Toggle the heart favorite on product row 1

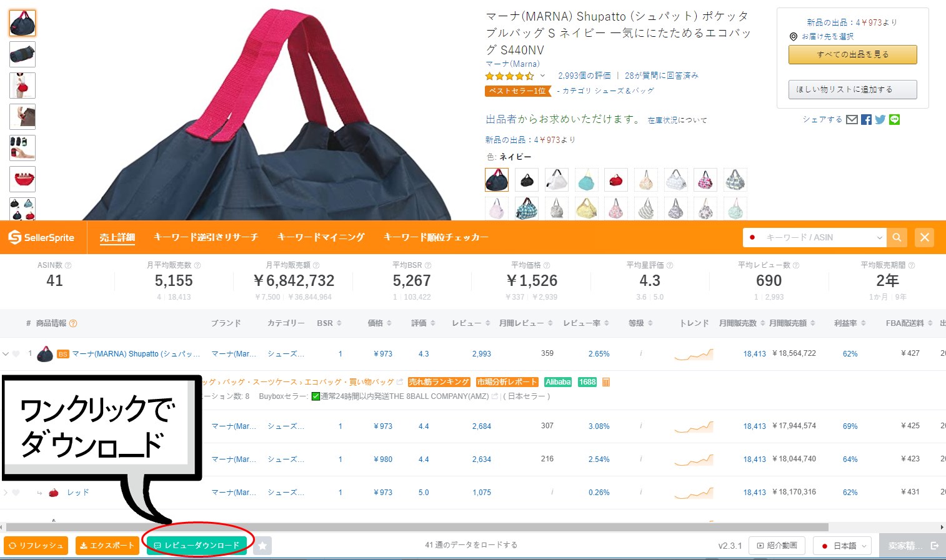(16, 354)
